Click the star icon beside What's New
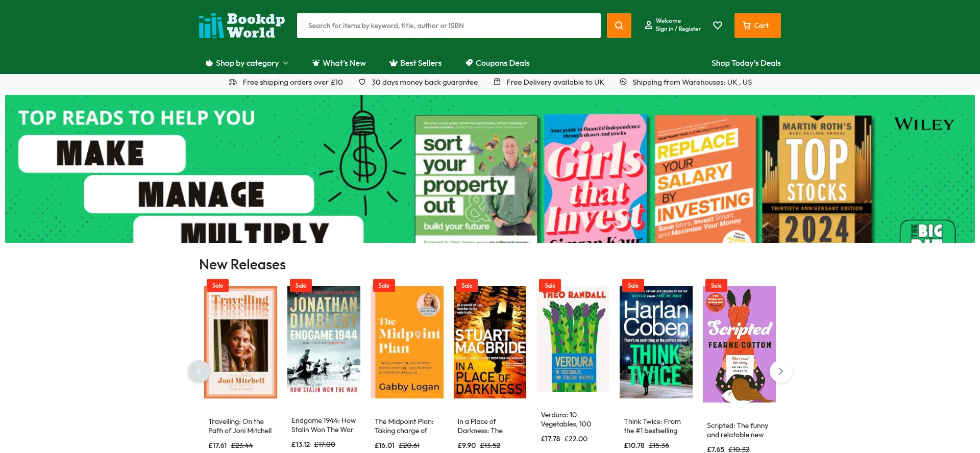Screen dimensions: 980x453 (316, 63)
